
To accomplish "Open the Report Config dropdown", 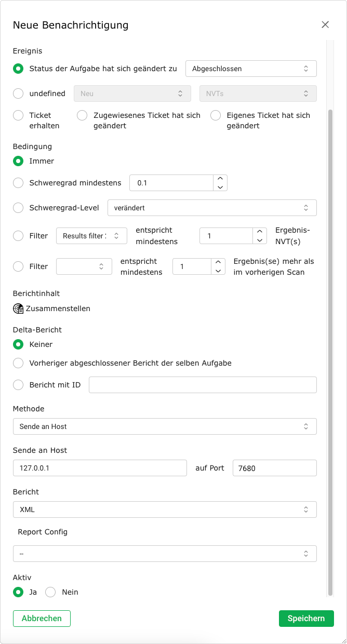I will coord(165,554).
